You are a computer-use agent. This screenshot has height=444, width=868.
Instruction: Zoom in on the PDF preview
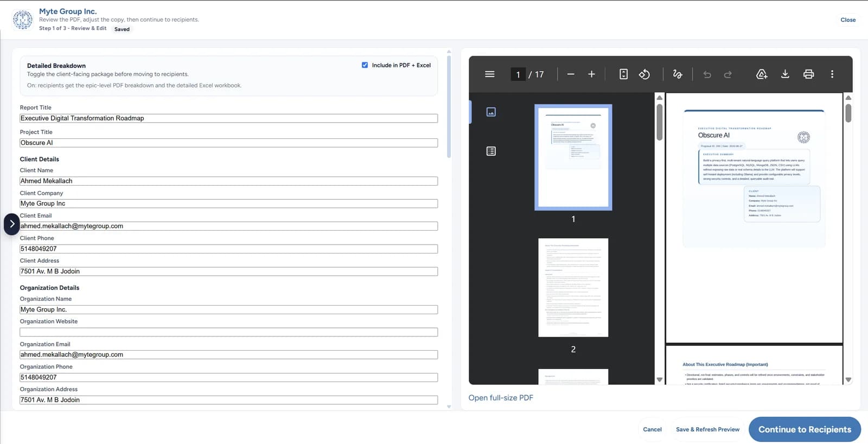pyautogui.click(x=591, y=74)
